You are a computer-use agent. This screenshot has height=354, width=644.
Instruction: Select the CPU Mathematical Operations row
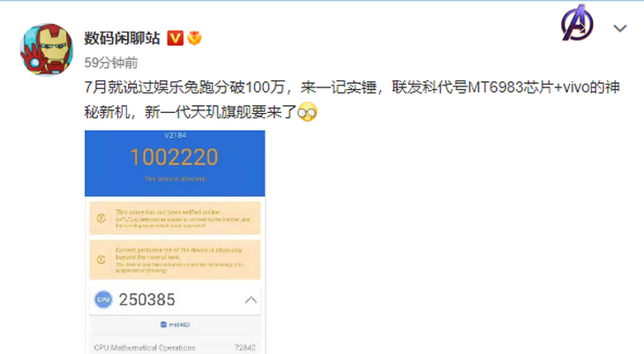(175, 348)
